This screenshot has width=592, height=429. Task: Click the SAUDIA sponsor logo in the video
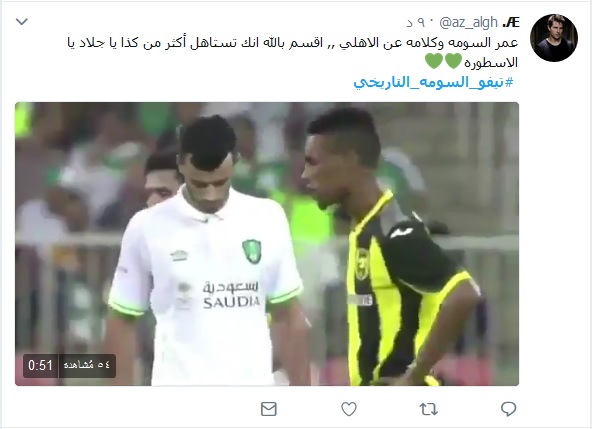coord(231,295)
